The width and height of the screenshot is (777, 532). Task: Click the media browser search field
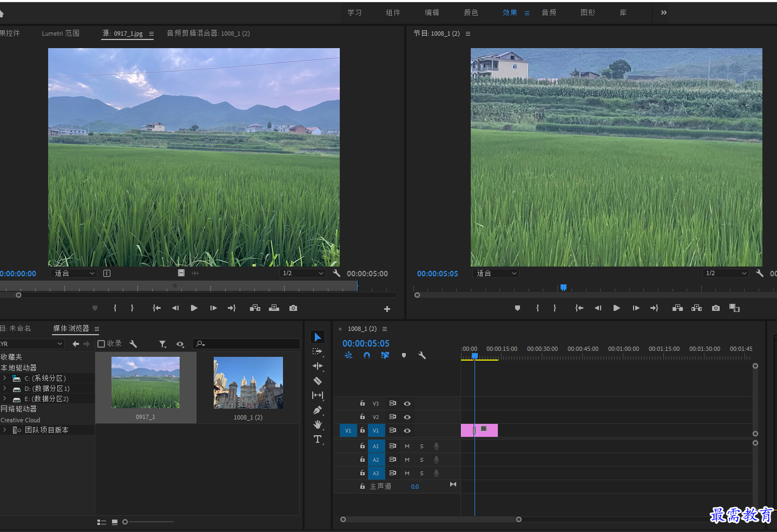point(246,344)
